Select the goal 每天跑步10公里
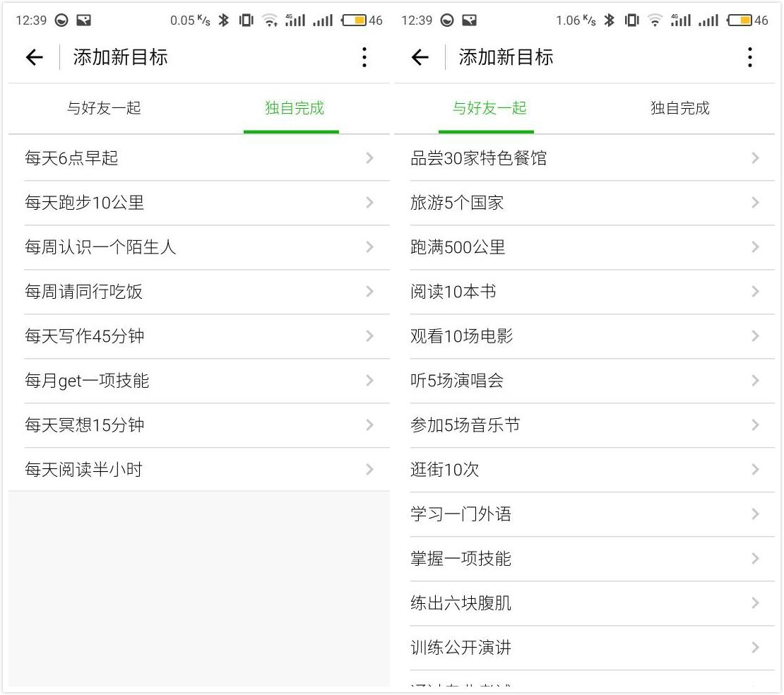The image size is (784, 695). tap(85, 203)
